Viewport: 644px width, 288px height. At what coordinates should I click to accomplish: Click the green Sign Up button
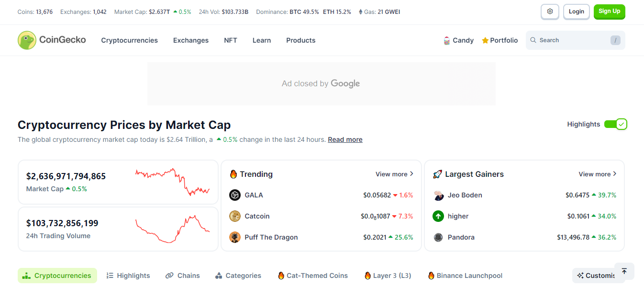tap(610, 12)
